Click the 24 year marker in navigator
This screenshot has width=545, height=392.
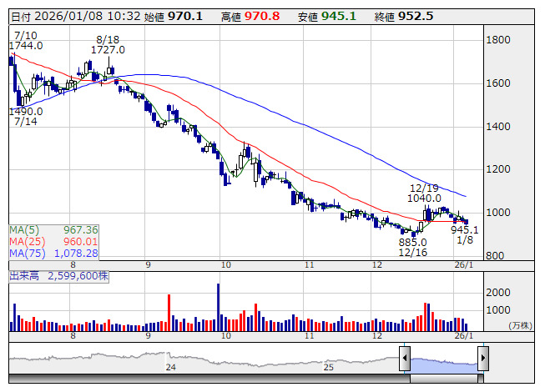(x=171, y=367)
